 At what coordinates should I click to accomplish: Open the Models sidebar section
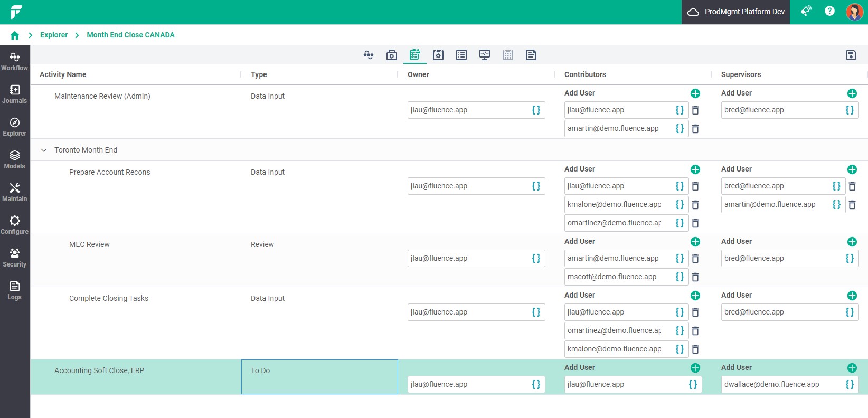pyautogui.click(x=15, y=160)
